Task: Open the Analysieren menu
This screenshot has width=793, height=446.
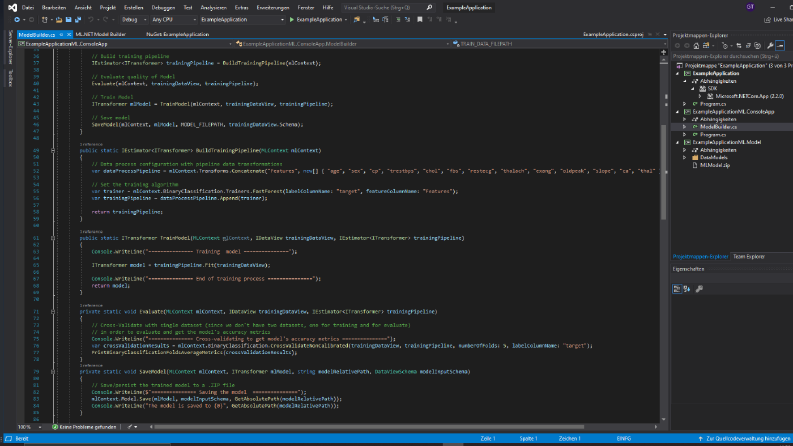Action: point(213,8)
